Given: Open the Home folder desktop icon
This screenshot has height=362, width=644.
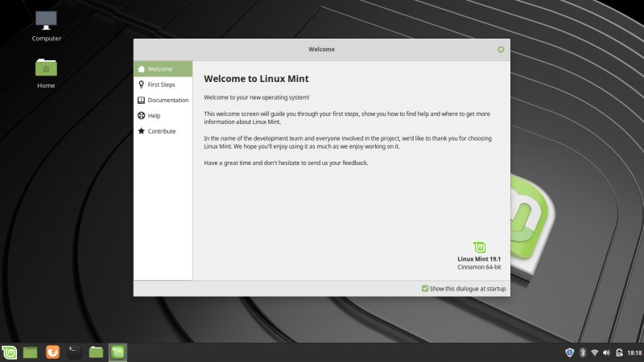Looking at the screenshot, I should (46, 73).
